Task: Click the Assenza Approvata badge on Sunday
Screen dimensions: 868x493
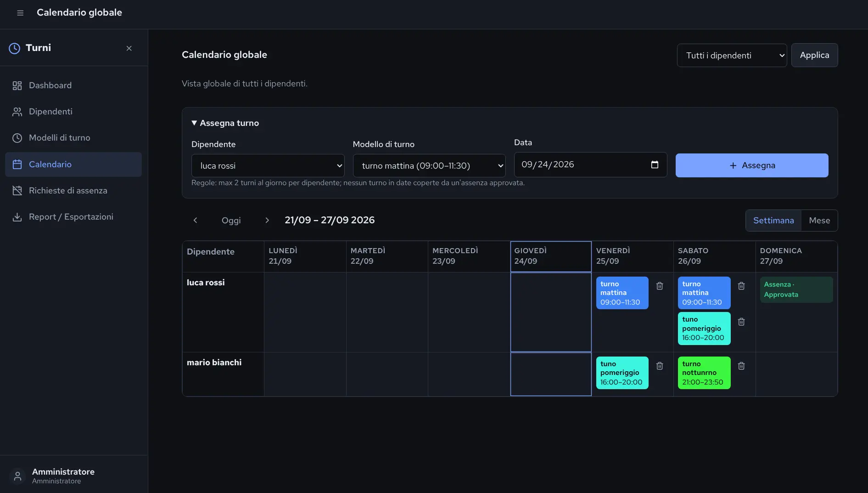Action: 796,289
